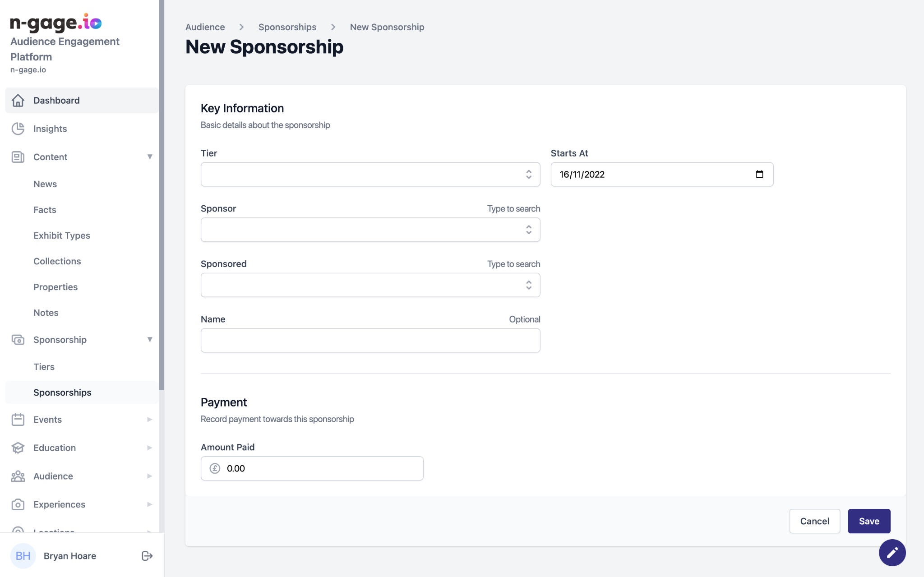The width and height of the screenshot is (924, 577).
Task: Click the Events calendar icon
Action: (x=18, y=420)
